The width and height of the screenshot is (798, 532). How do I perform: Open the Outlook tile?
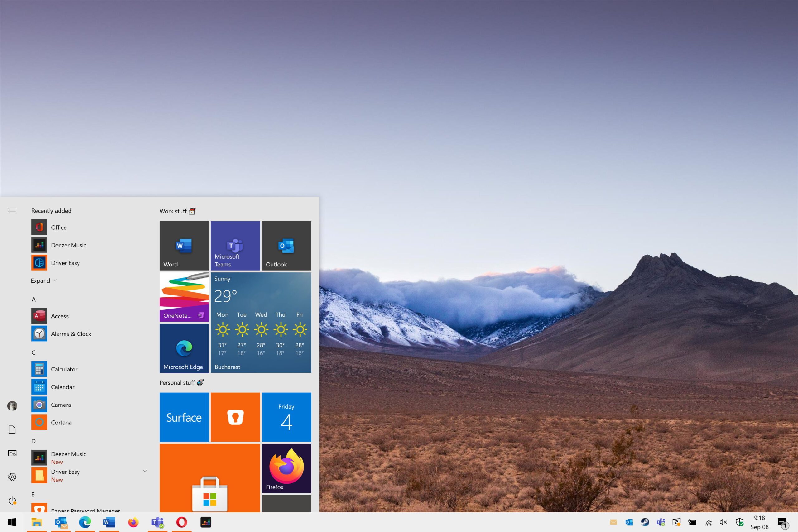[x=286, y=245]
